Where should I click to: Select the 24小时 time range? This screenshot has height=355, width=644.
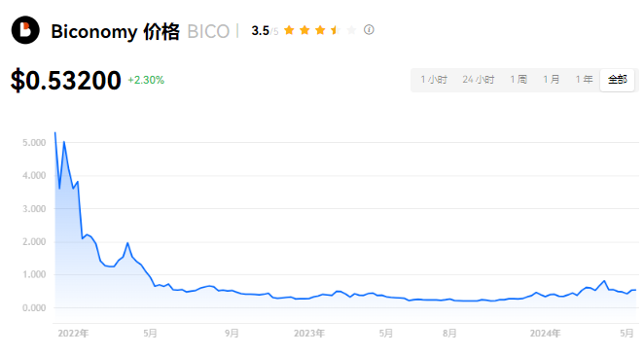click(x=478, y=80)
